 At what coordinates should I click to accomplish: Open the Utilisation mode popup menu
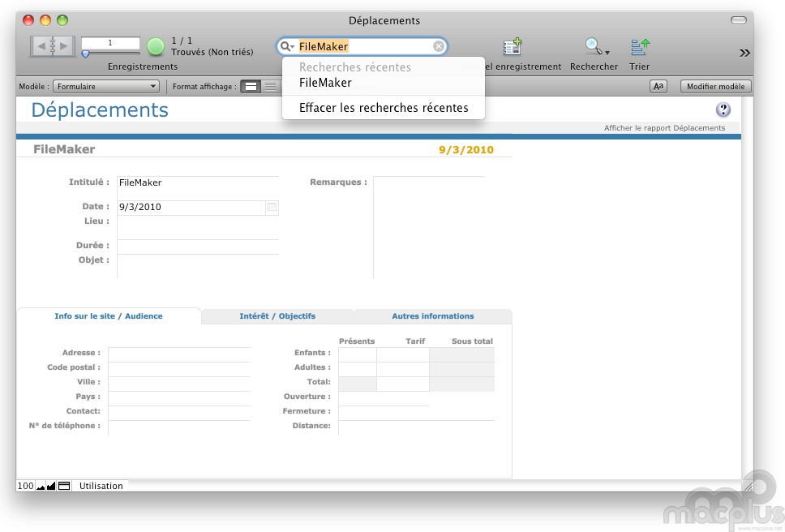pyautogui.click(x=101, y=486)
